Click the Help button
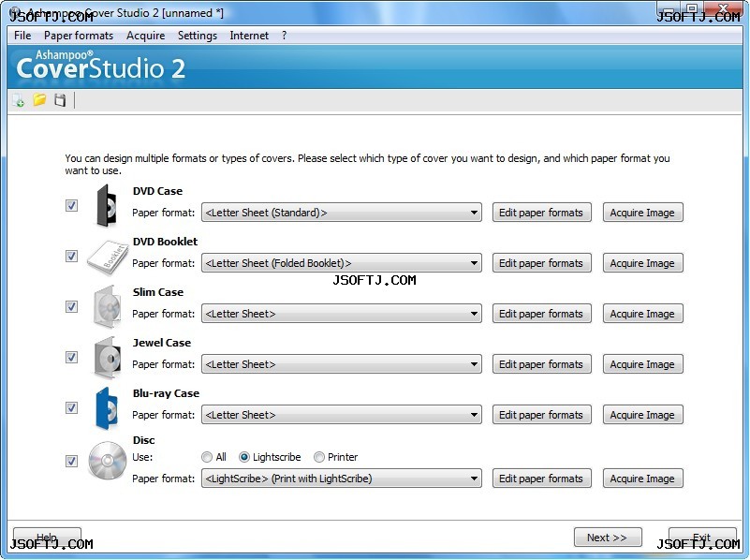The width and height of the screenshot is (750, 560). pyautogui.click(x=47, y=538)
